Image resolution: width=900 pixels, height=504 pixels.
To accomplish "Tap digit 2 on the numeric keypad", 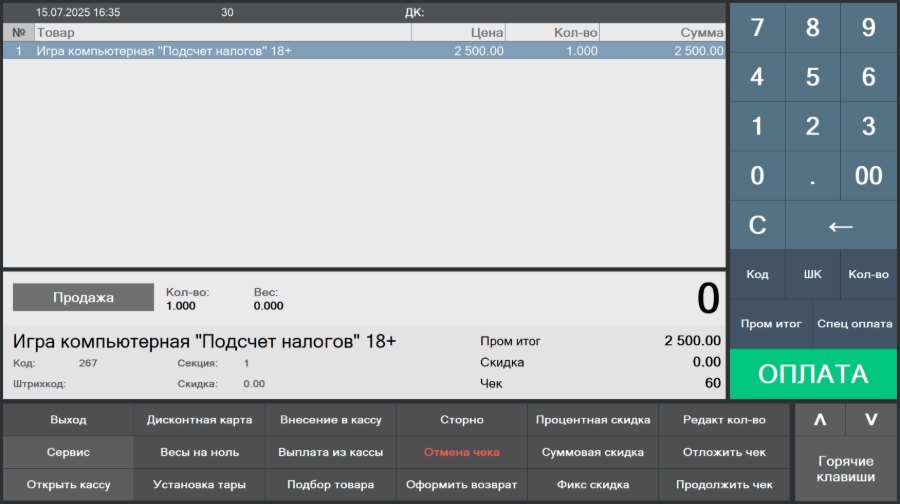I will (x=813, y=126).
